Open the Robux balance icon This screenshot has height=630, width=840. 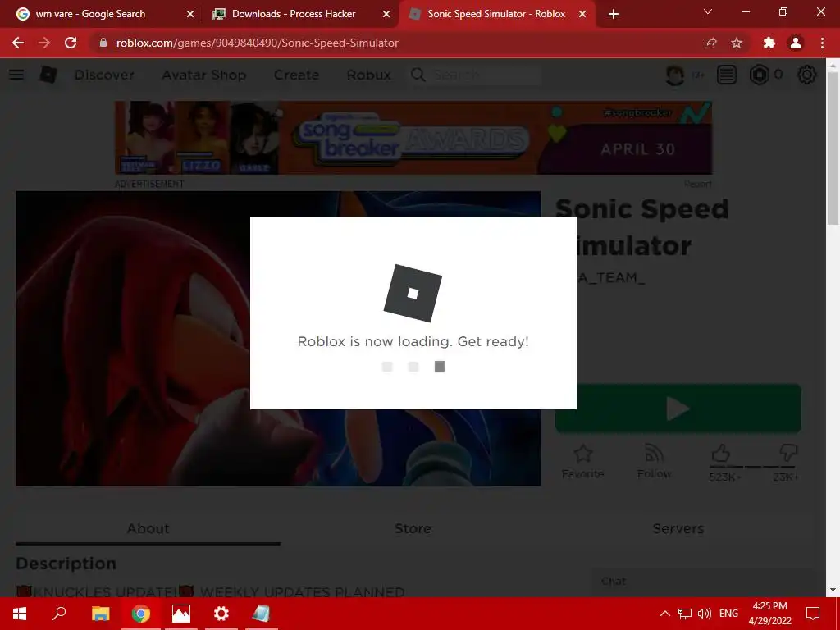point(759,75)
